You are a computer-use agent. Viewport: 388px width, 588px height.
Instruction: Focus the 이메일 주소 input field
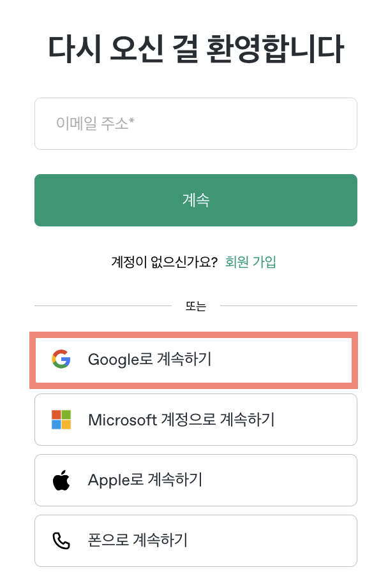(195, 124)
